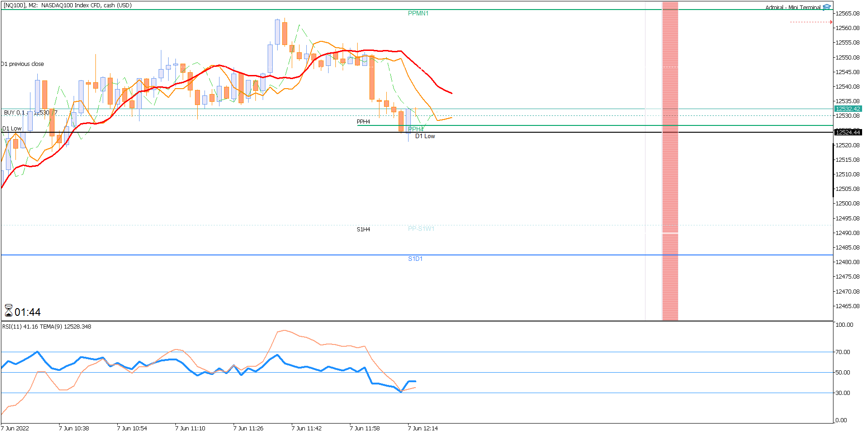The image size is (868, 434).
Task: Click the PPMN1 pivot level label
Action: [x=418, y=13]
